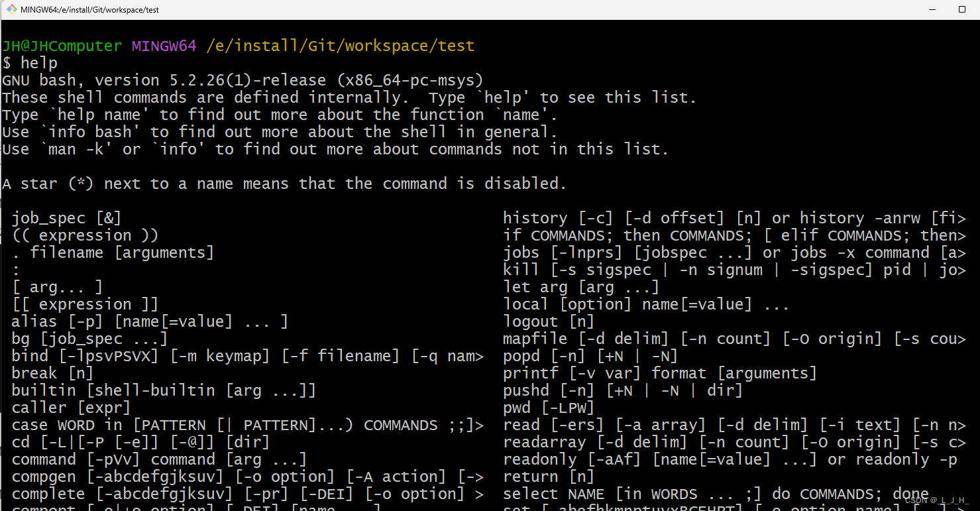Viewport: 980px width, 511px height.
Task: Click the 'GNU bash, version 5.2.26(1)-release' line
Action: coord(243,80)
